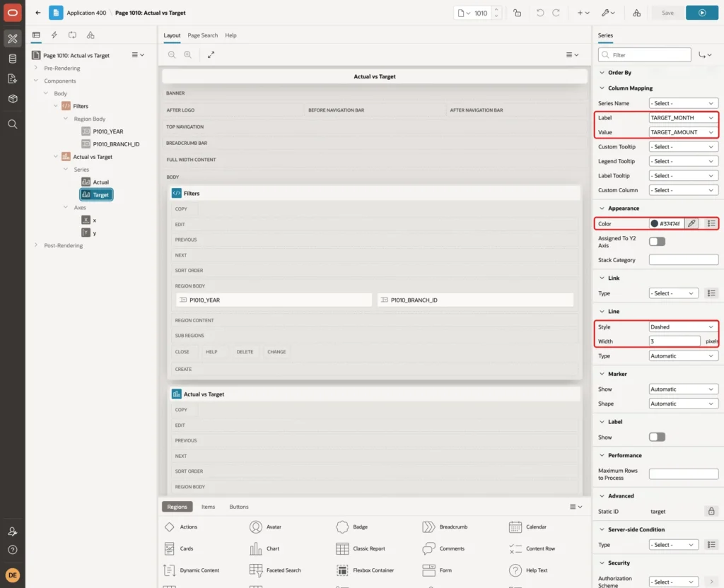The width and height of the screenshot is (724, 588).
Task: Open the Link Type dropdown
Action: point(673,293)
